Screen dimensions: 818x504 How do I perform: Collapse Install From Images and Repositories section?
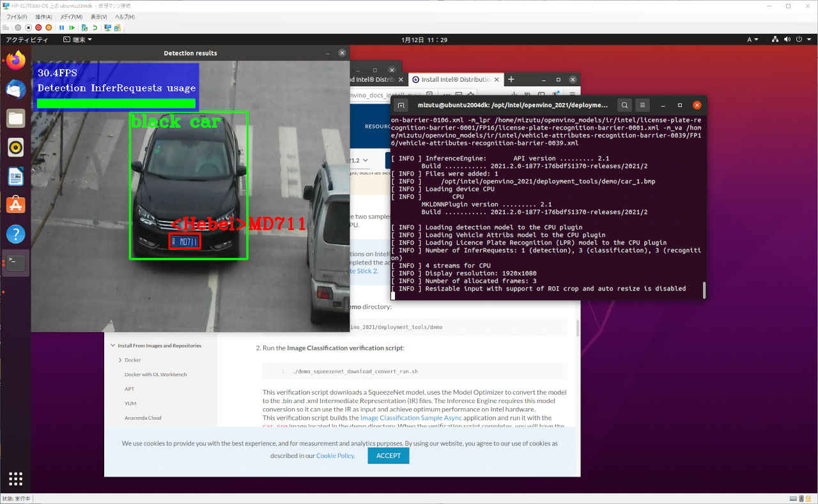tap(112, 346)
